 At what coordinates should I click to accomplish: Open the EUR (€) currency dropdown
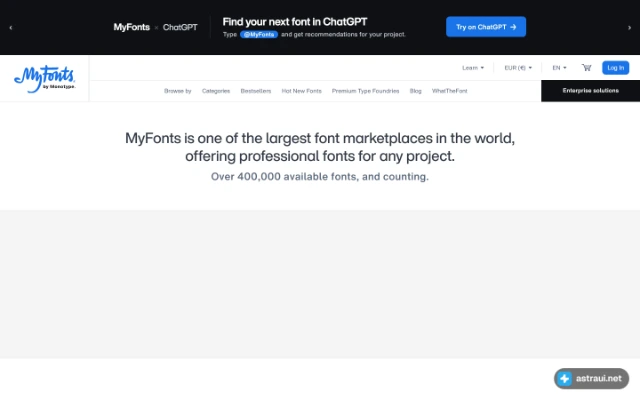518,68
